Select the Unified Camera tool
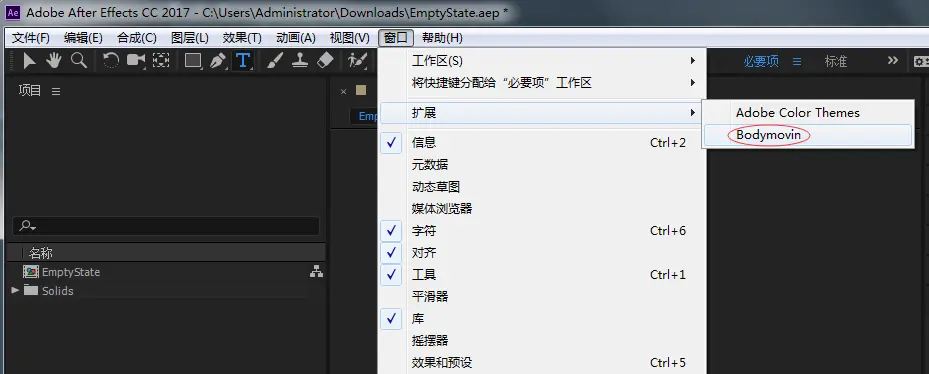This screenshot has height=374, width=929. click(136, 60)
